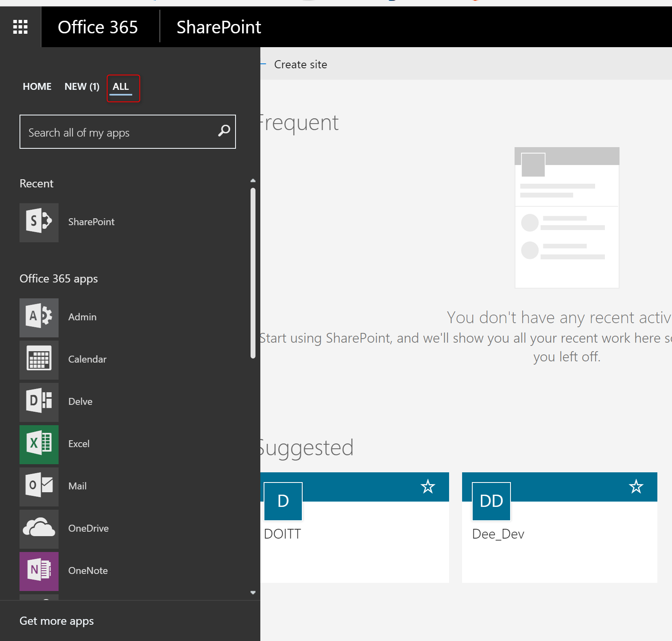This screenshot has width=672, height=641.
Task: Click the app list scrollbar thumb
Action: pyautogui.click(x=253, y=273)
